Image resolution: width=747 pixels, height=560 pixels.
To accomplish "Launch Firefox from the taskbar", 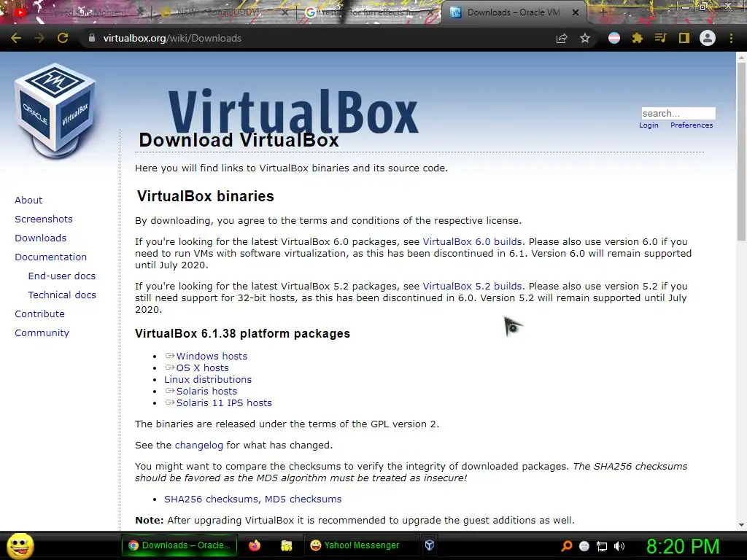I will pyautogui.click(x=255, y=545).
